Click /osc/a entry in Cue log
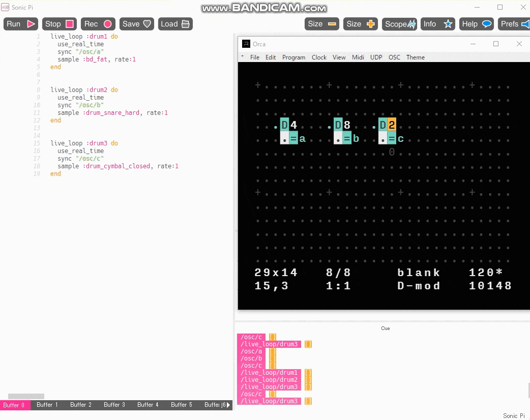The width and height of the screenshot is (530, 420). tap(251, 351)
